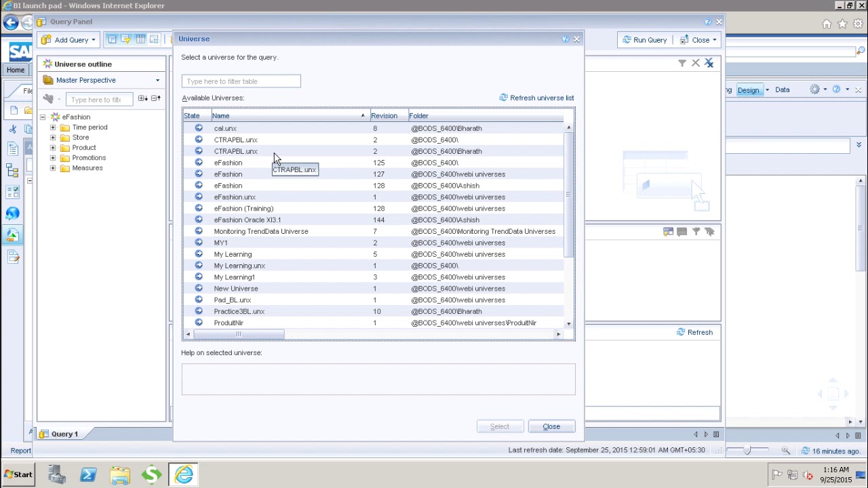This screenshot has height=488, width=868.
Task: Click the Internet Explorer taskbar icon
Action: [184, 475]
